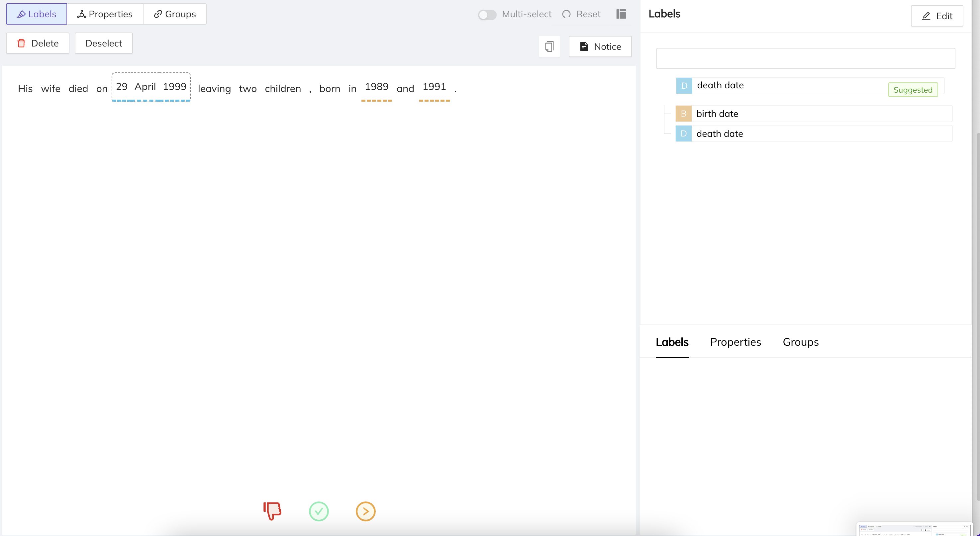The width and height of the screenshot is (980, 536).
Task: Switch to bottom-right Groups tab
Action: 800,342
